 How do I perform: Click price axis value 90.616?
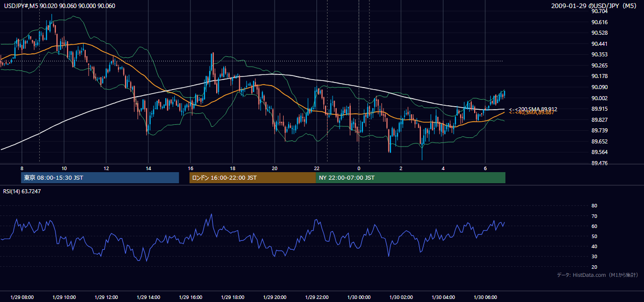point(600,22)
